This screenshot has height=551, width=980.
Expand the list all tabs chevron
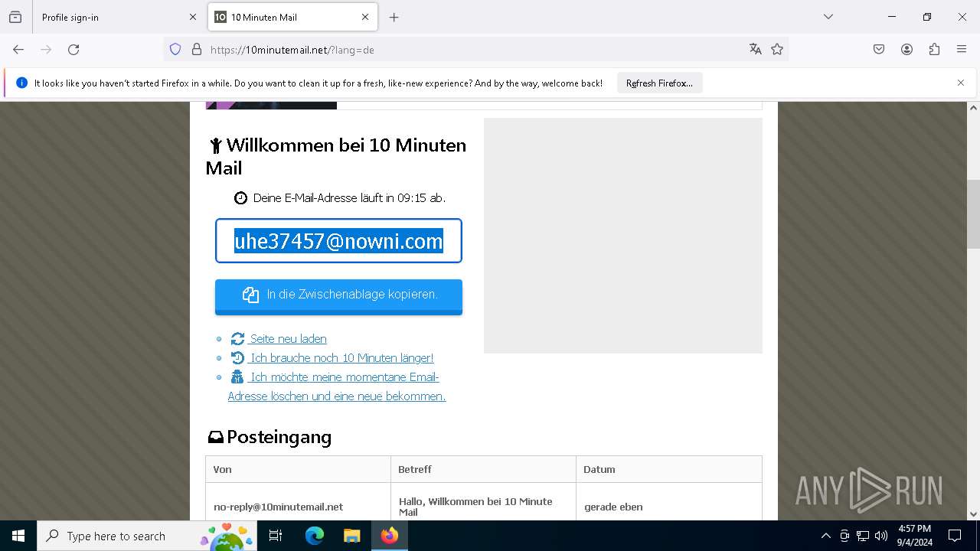[x=828, y=17]
